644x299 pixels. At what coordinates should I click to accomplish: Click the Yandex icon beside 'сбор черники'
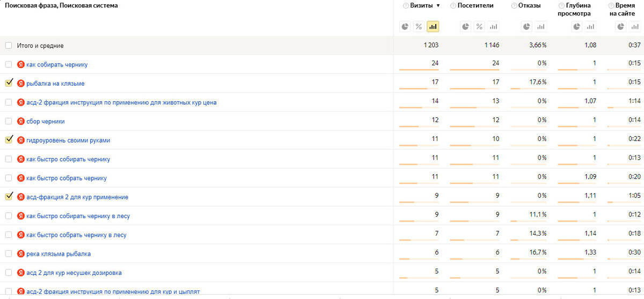point(21,121)
